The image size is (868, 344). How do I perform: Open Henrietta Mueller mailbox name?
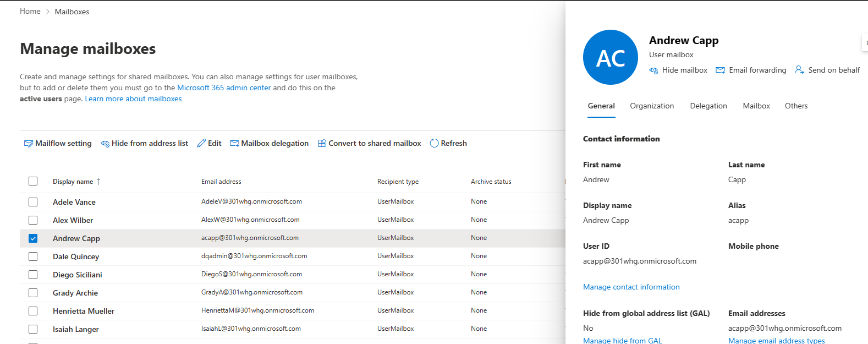coord(84,311)
